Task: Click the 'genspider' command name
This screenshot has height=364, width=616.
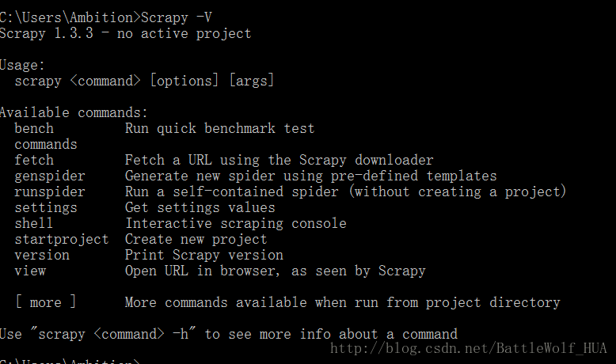Action: (50, 176)
